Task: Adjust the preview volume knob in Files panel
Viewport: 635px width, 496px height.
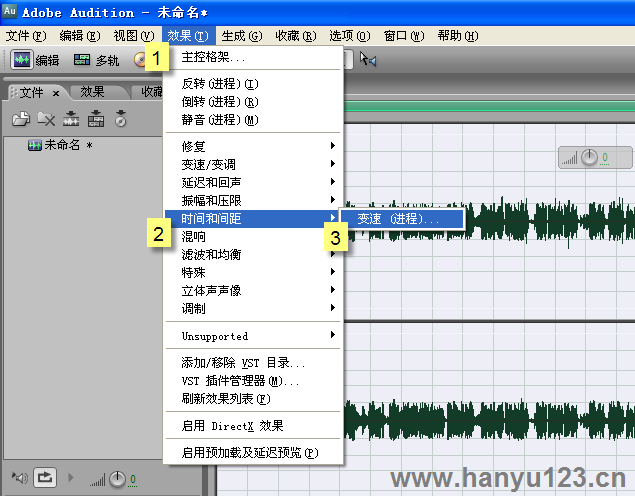Action: click(117, 479)
